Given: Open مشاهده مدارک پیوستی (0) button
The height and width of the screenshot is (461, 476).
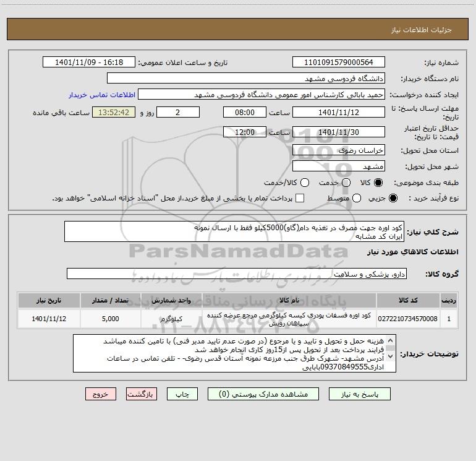Looking at the screenshot, I should (x=263, y=394).
